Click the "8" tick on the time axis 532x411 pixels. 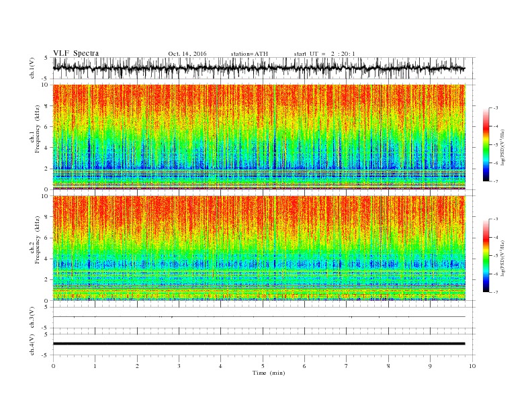click(388, 366)
